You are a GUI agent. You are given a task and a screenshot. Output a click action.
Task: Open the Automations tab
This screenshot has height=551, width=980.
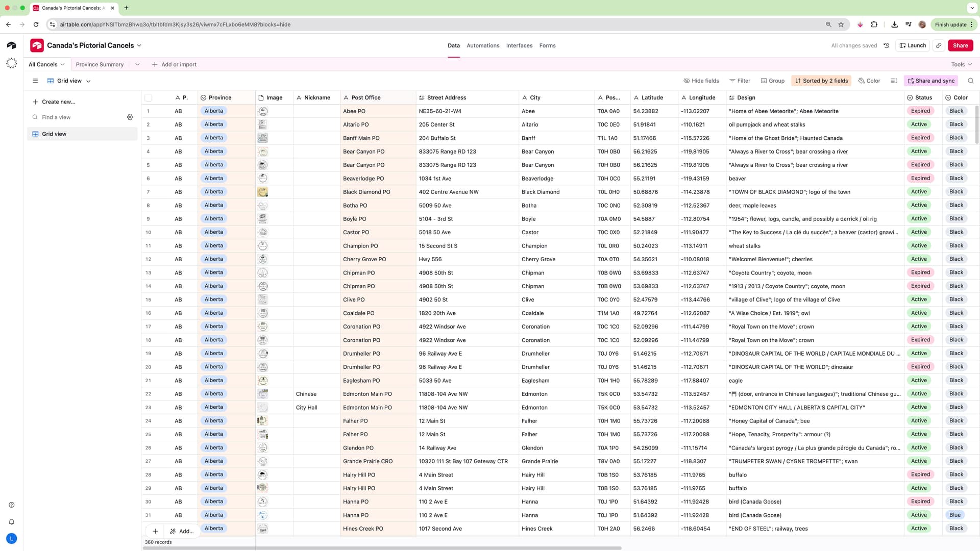pyautogui.click(x=483, y=45)
